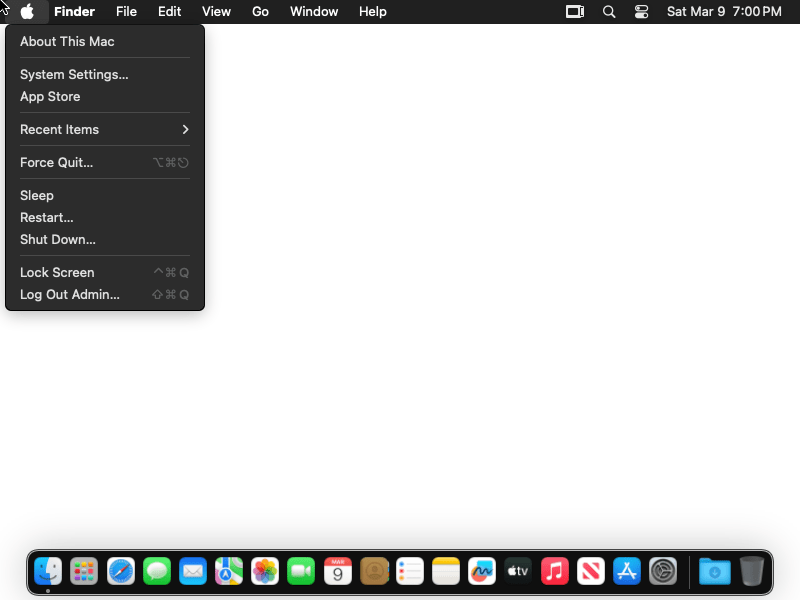This screenshot has width=800, height=600.
Task: Launch Messages app in the Dock
Action: [157, 571]
